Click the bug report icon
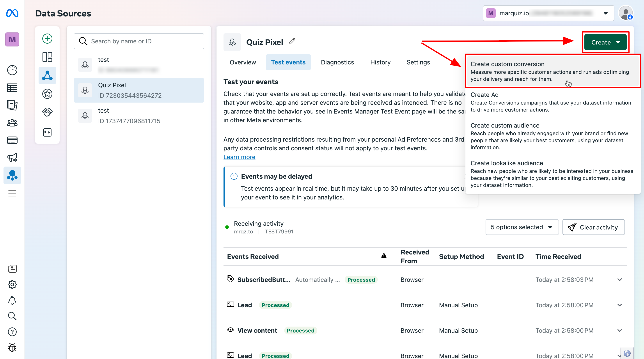 (x=12, y=348)
